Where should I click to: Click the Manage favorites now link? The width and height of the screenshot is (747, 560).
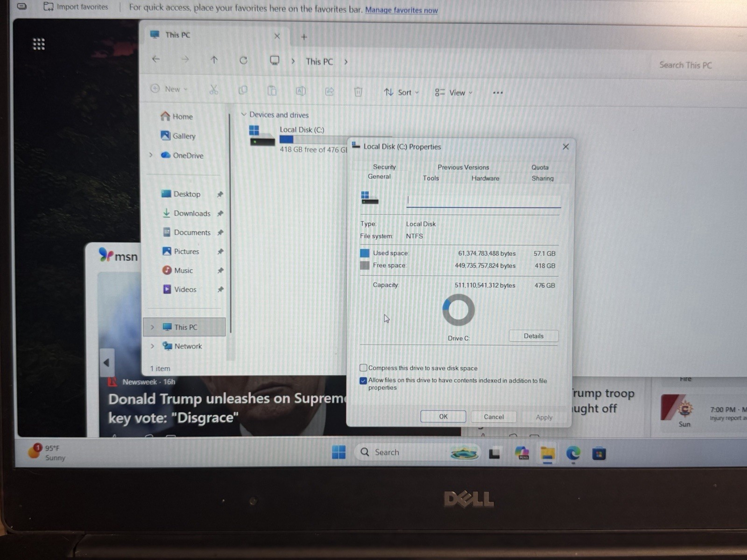tap(402, 10)
